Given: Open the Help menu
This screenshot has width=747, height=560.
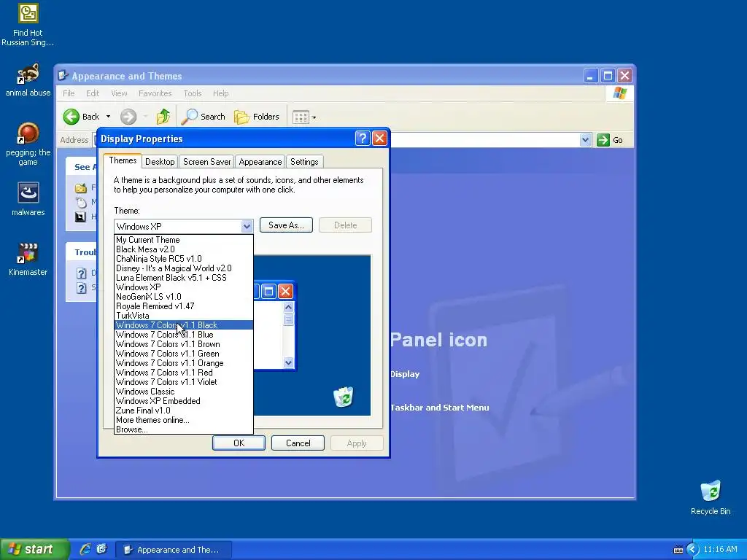Looking at the screenshot, I should tap(220, 93).
